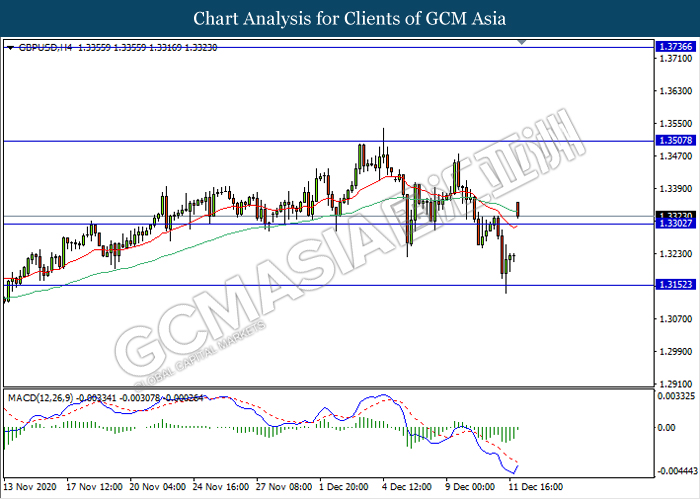The height and width of the screenshot is (500, 700).
Task: Click the 1.37100 price scale value
Action: (675, 58)
